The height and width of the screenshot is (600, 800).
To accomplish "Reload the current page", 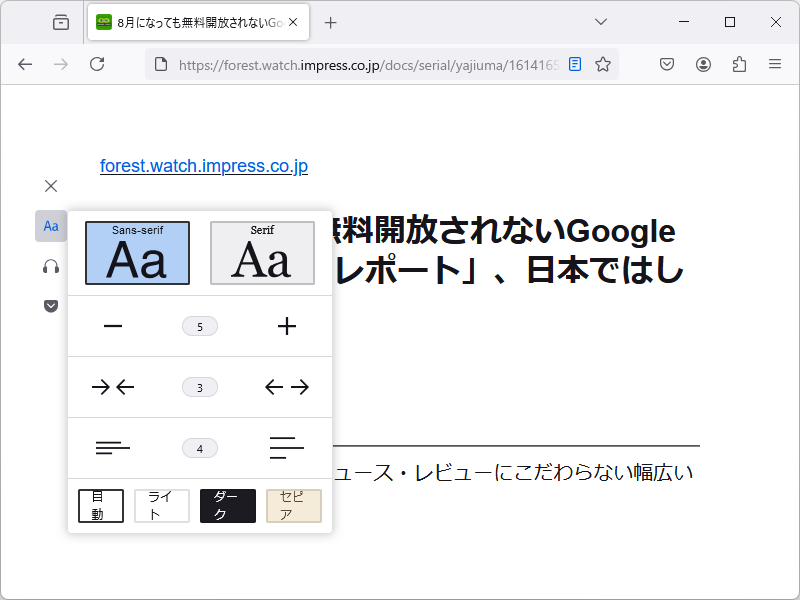I will coord(97,63).
